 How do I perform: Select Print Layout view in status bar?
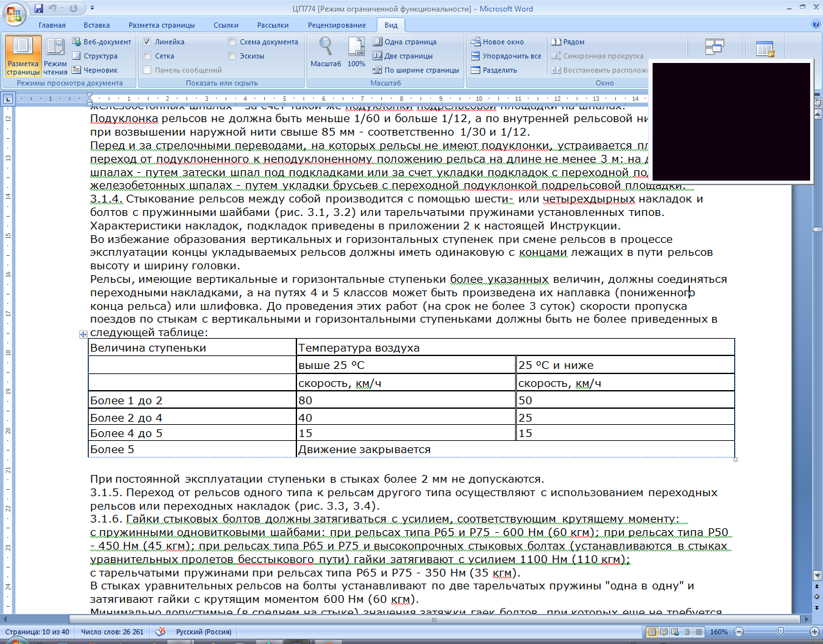click(x=653, y=632)
